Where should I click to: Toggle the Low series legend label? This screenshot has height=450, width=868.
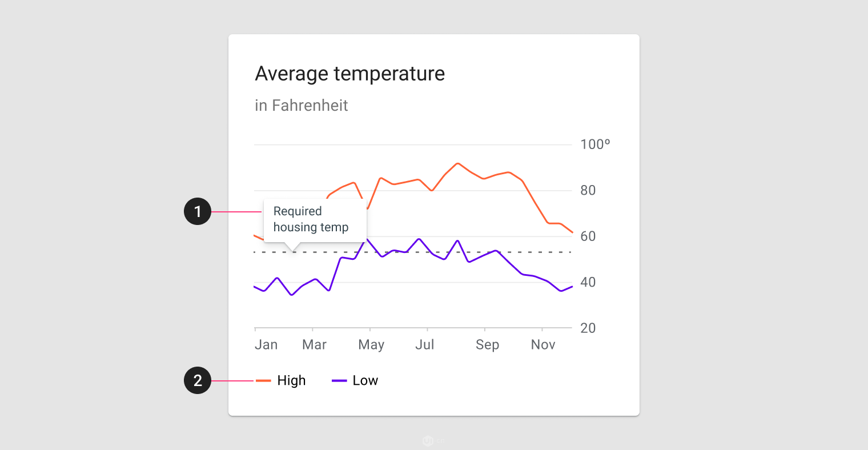(365, 380)
